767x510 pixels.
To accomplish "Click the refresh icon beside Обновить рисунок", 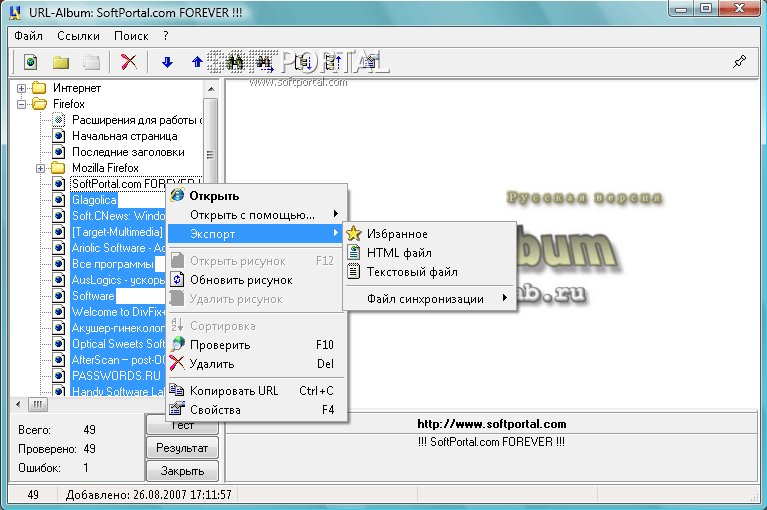I will point(177,280).
